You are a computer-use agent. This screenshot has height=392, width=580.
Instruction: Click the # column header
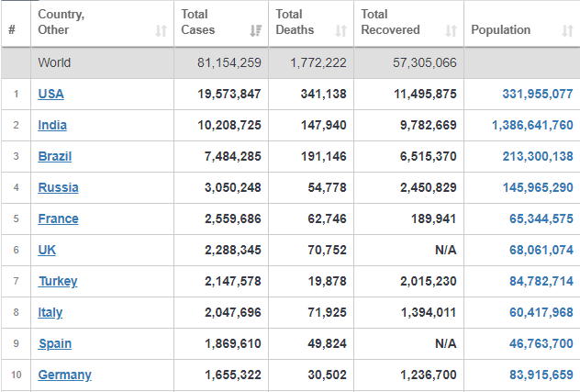pyautogui.click(x=12, y=29)
